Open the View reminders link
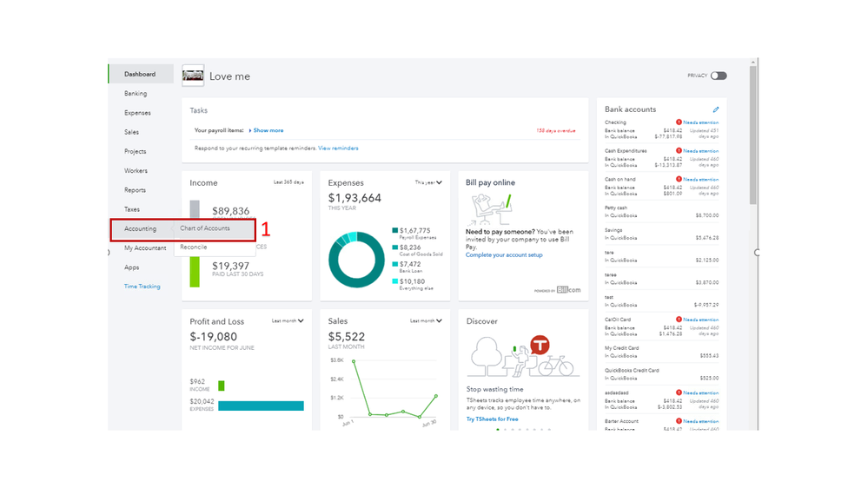 338,148
